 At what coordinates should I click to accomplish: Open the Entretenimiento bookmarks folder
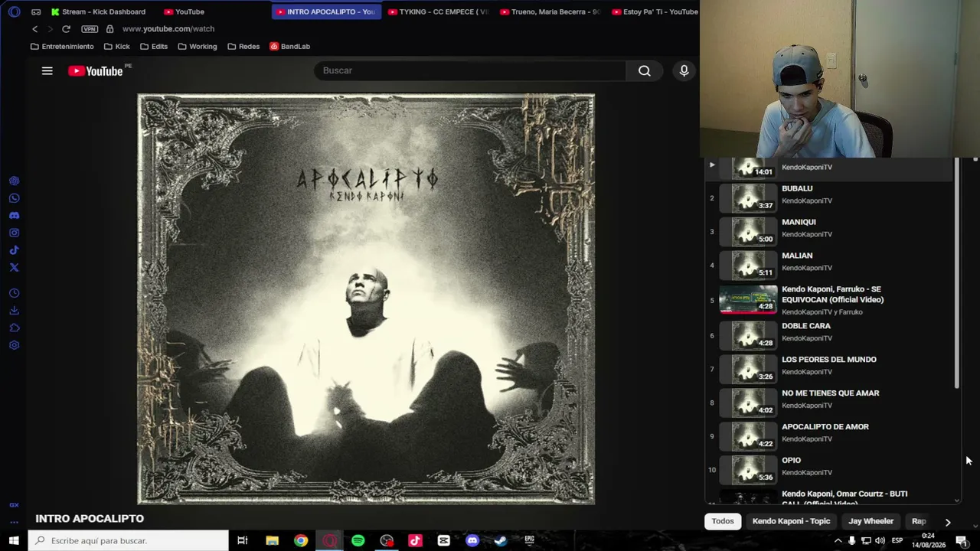tap(62, 47)
